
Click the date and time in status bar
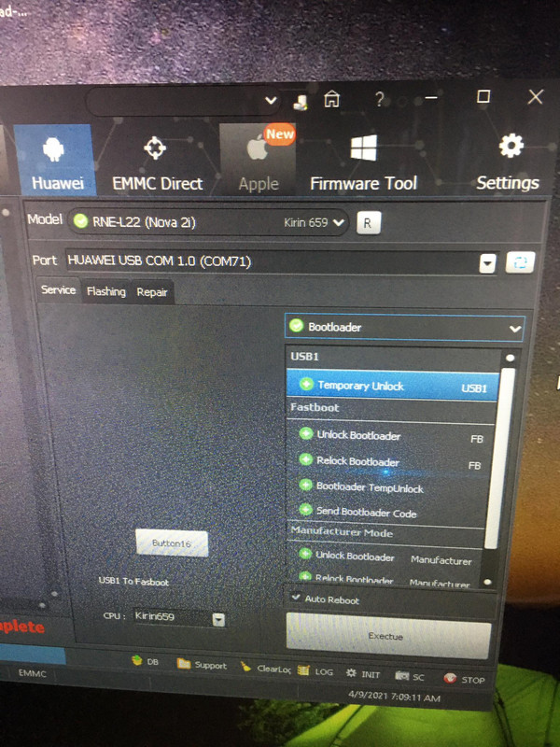pos(394,697)
